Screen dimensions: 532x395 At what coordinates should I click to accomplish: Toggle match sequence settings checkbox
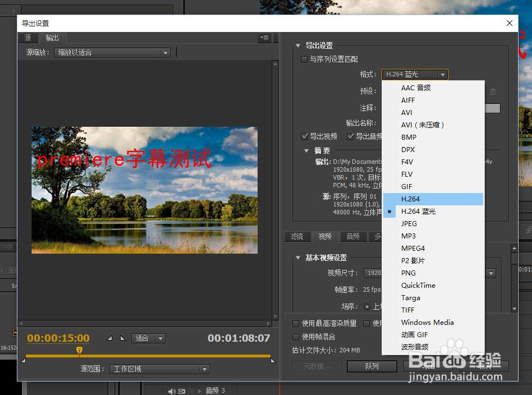(x=304, y=59)
